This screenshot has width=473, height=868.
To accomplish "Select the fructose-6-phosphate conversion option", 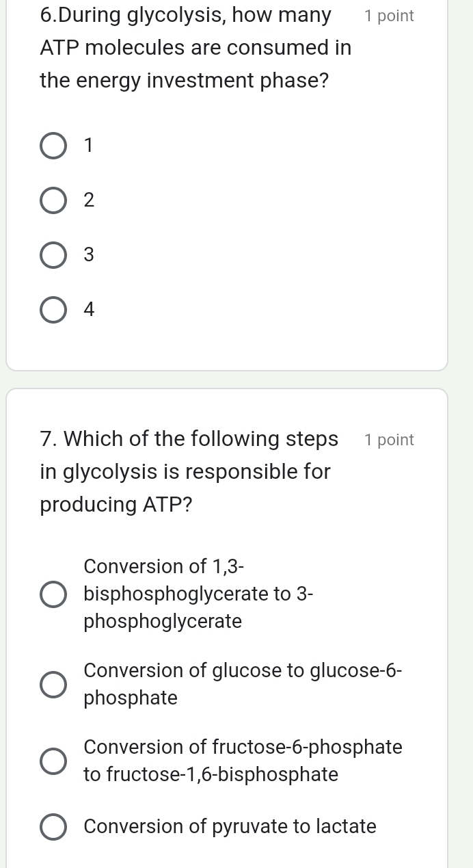I will point(53,761).
